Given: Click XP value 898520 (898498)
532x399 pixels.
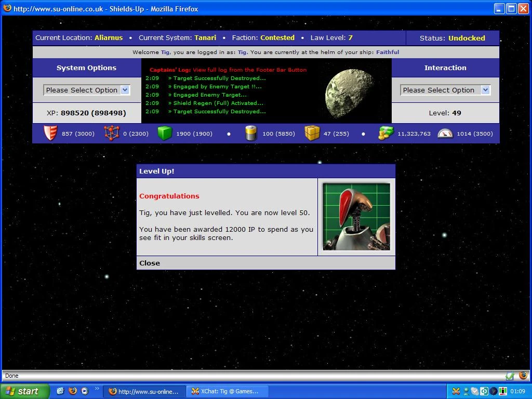Looking at the screenshot, I should click(x=94, y=113).
